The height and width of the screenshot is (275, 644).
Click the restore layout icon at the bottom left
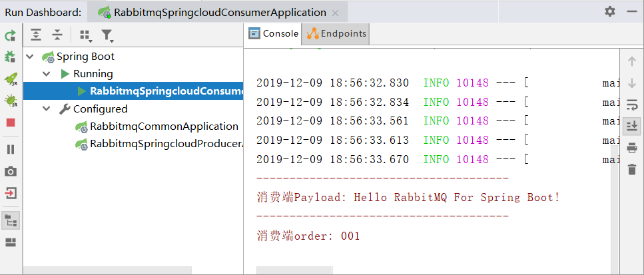(x=10, y=242)
